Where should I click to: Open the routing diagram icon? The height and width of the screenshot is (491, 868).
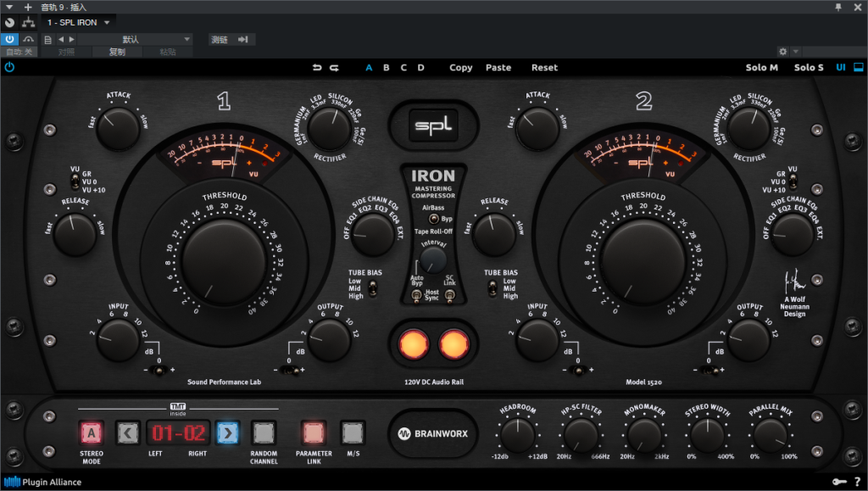click(28, 22)
